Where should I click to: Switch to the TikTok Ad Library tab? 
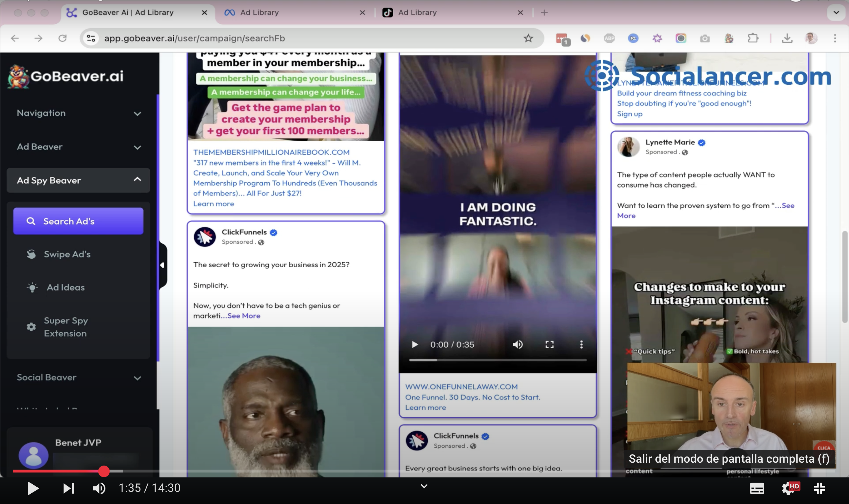click(x=452, y=12)
